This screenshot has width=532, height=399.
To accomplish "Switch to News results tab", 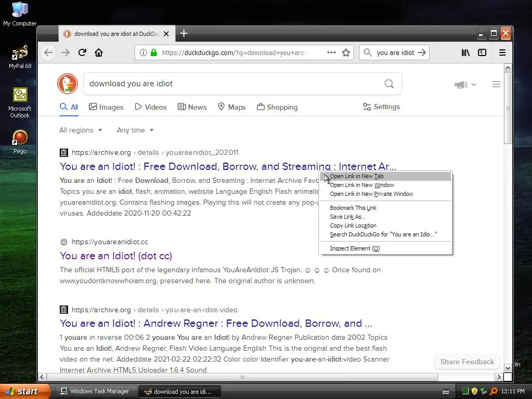I will (x=192, y=107).
